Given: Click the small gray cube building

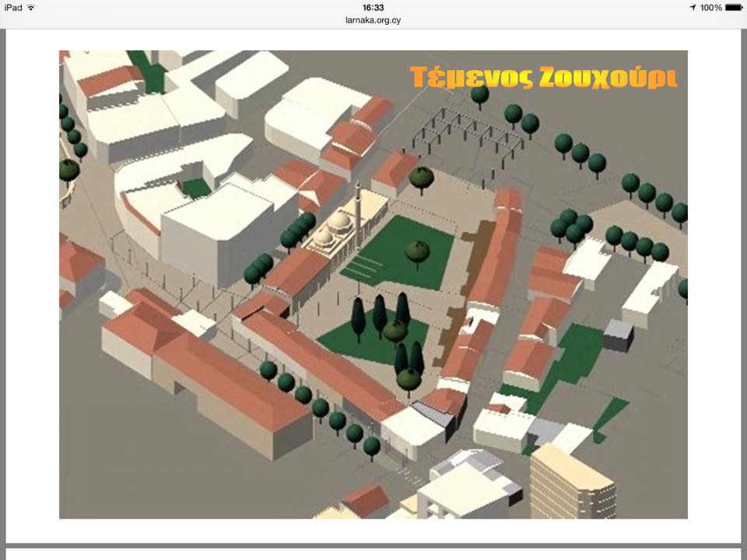Looking at the screenshot, I should coord(618,335).
